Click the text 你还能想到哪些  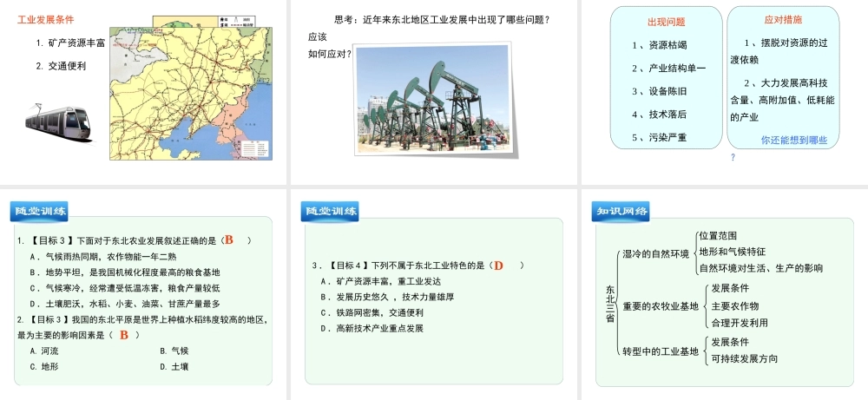[x=794, y=141]
